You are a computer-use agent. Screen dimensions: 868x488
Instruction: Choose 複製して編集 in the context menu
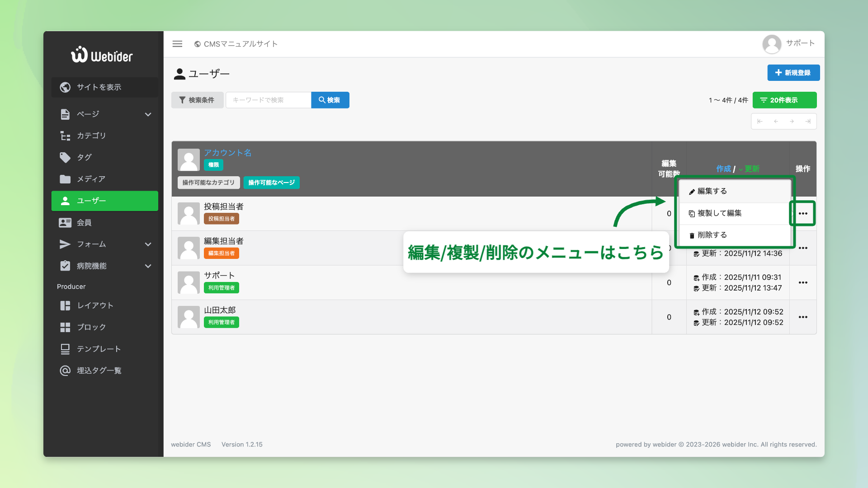[719, 213]
